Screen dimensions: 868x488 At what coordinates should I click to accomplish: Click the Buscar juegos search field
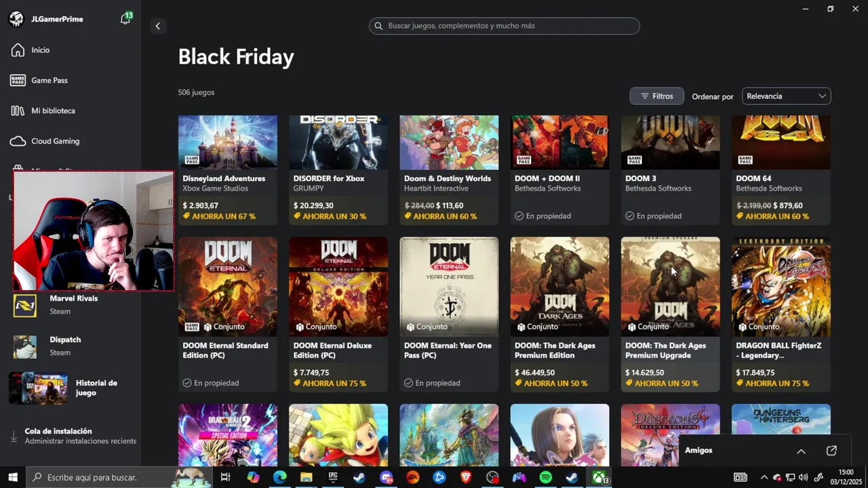504,26
